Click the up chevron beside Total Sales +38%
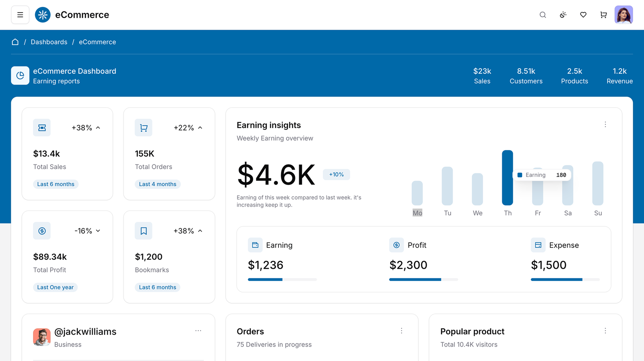 (x=98, y=128)
